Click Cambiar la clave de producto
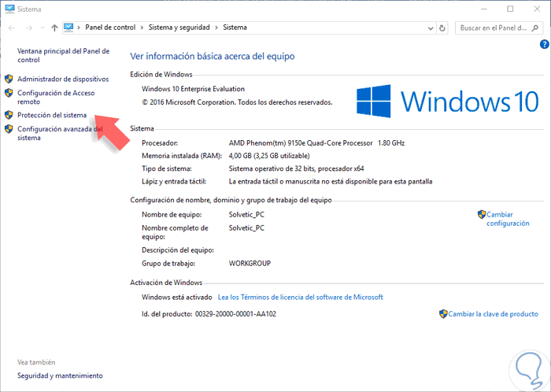Screen dimensions: 551x392 pyautogui.click(x=493, y=313)
